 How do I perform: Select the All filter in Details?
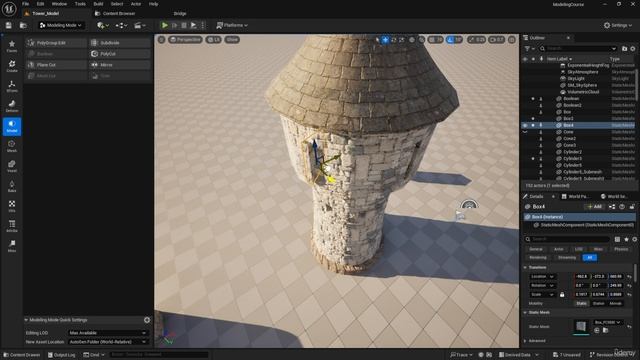589,258
